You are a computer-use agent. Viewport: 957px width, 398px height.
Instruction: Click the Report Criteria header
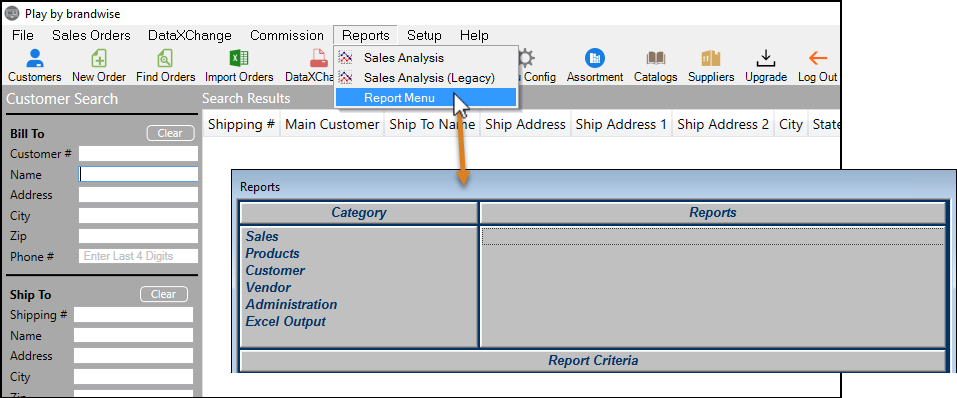point(593,361)
